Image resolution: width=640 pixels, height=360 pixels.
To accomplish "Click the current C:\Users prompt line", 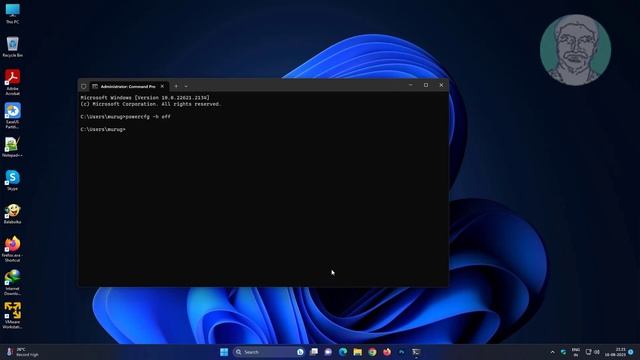I will [x=103, y=129].
